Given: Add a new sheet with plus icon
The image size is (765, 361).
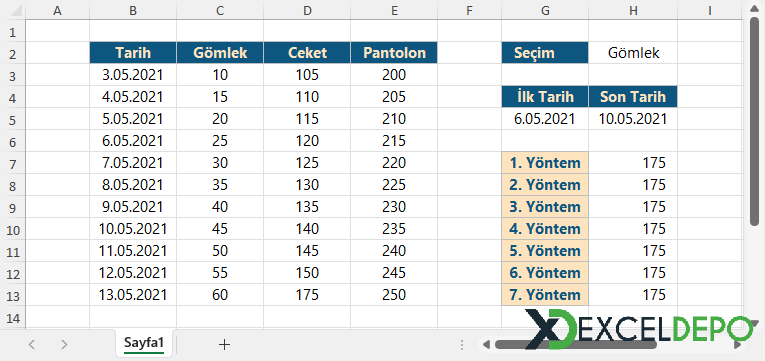Looking at the screenshot, I should coord(224,344).
